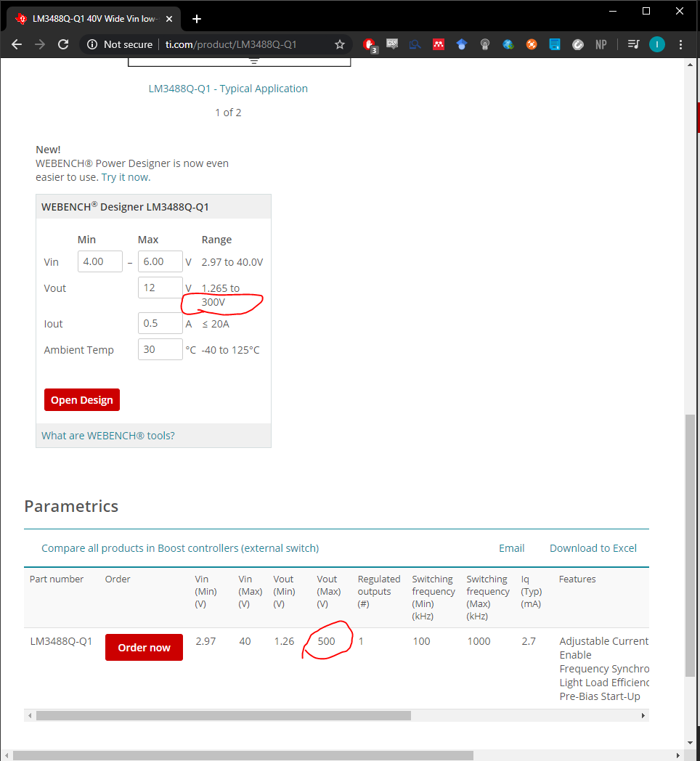Open the Chrome three-dot menu

point(680,44)
